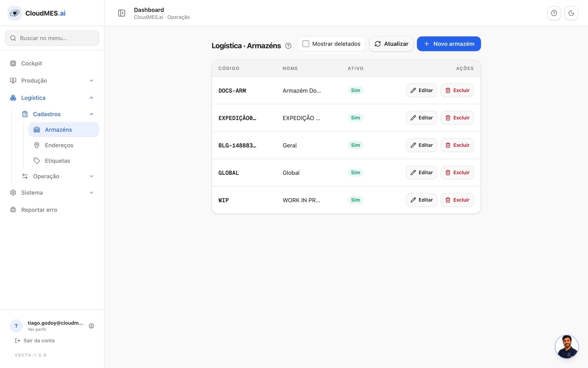
Task: Click the CÓDIGO column header
Action: pyautogui.click(x=229, y=68)
